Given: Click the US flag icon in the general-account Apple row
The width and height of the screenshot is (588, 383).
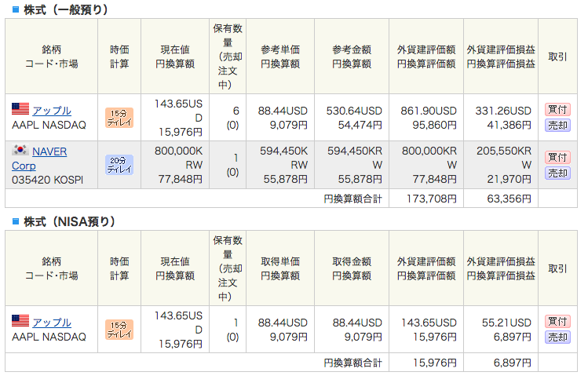Looking at the screenshot, I should 20,108.
